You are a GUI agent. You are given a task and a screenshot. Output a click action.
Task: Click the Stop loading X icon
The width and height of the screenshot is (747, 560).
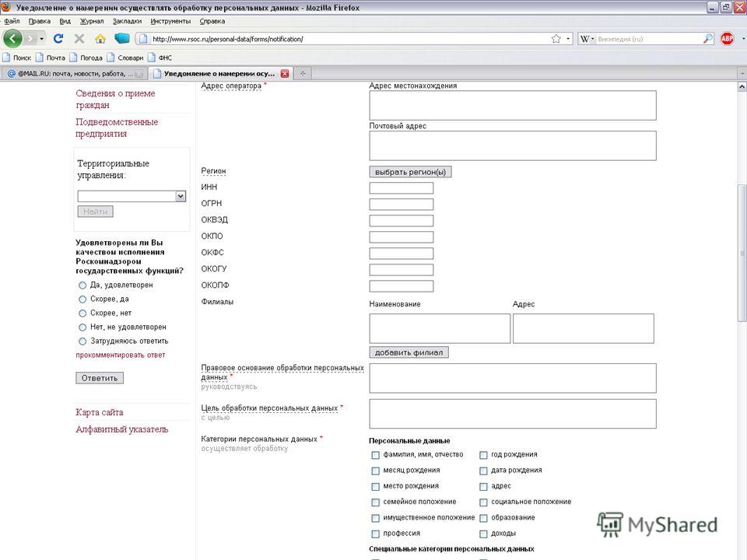[x=79, y=39]
